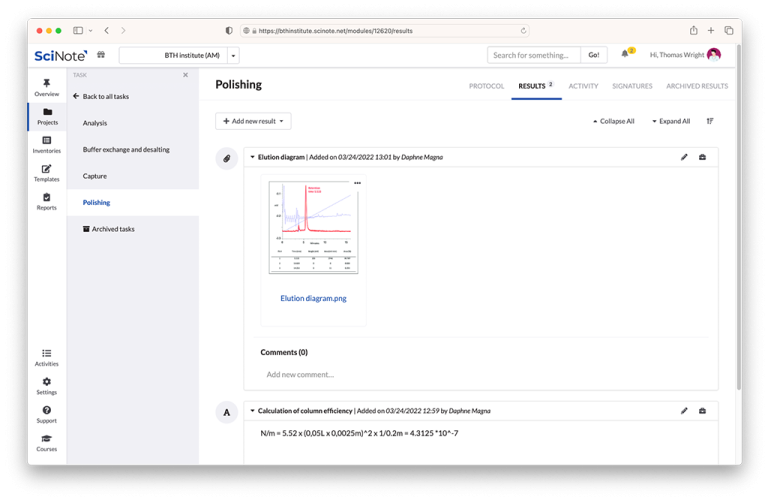Open the Add new result dropdown
The height and width of the screenshot is (500, 768).
[x=253, y=121]
